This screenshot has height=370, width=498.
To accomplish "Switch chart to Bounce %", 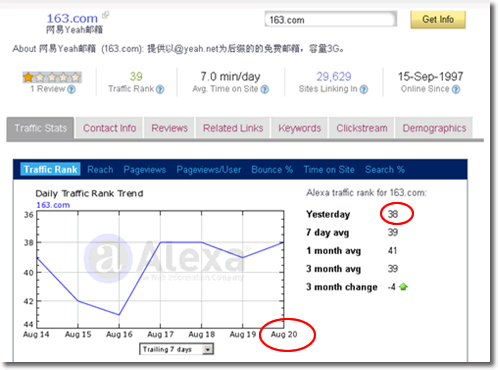I will pyautogui.click(x=272, y=170).
